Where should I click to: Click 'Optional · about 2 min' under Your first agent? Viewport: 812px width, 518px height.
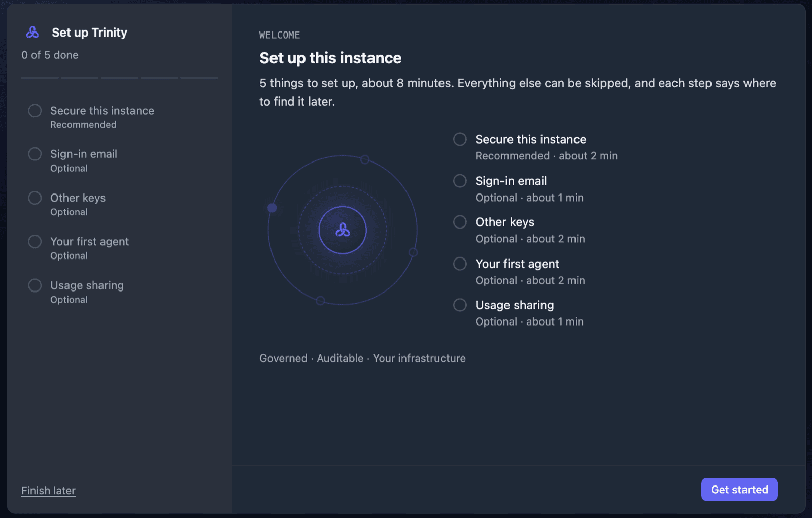[x=530, y=280]
